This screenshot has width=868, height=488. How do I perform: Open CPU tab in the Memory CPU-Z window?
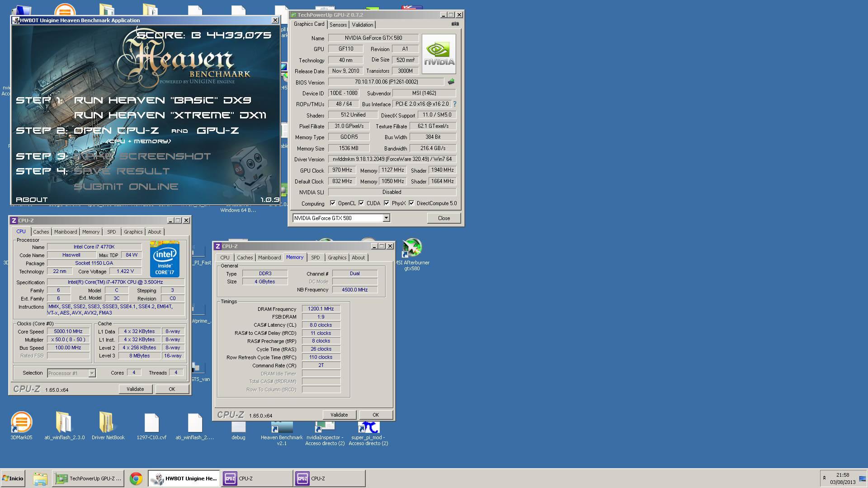tap(225, 258)
